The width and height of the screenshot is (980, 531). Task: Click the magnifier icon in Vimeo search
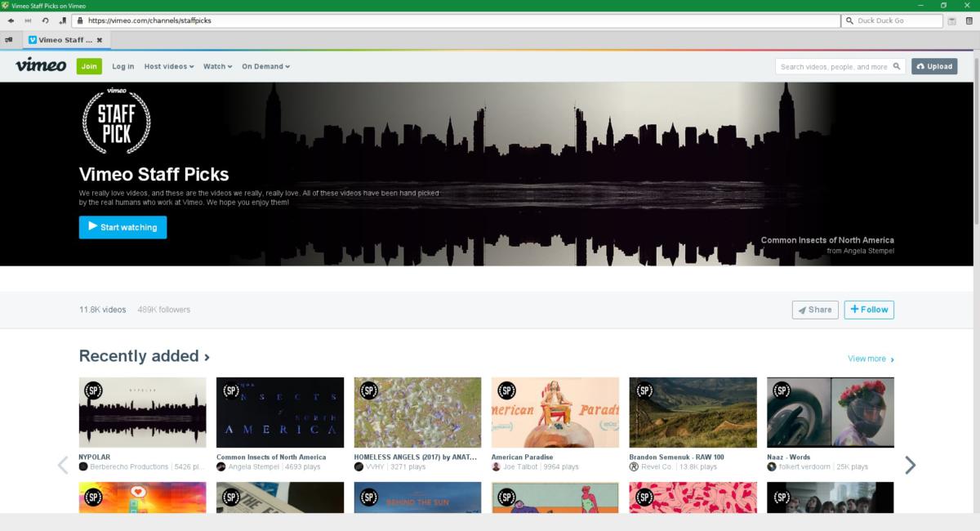coord(897,66)
